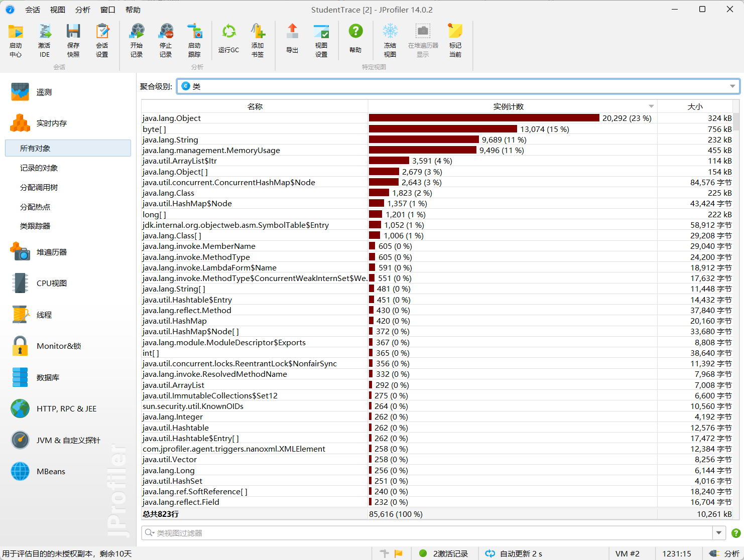Select Allocation Call Tree (分配调用树) view
The image size is (744, 560).
click(x=39, y=187)
